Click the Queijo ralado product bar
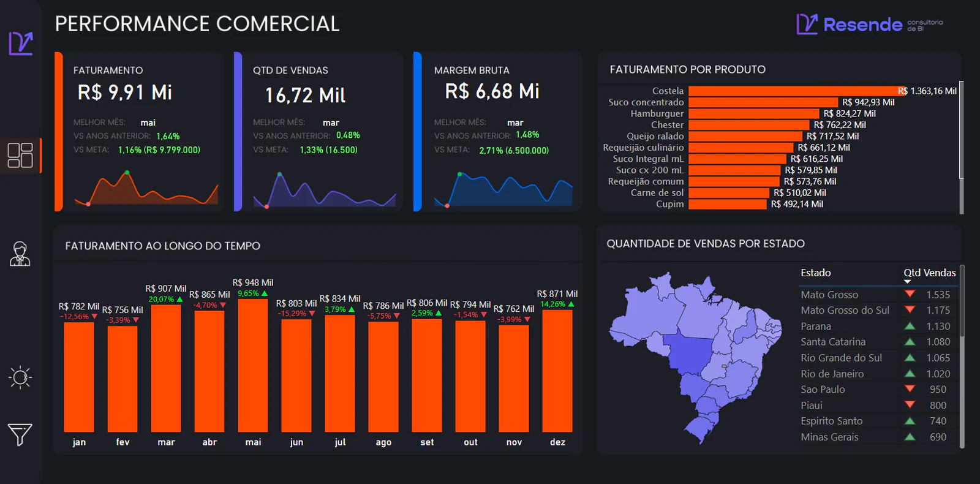 pos(745,136)
